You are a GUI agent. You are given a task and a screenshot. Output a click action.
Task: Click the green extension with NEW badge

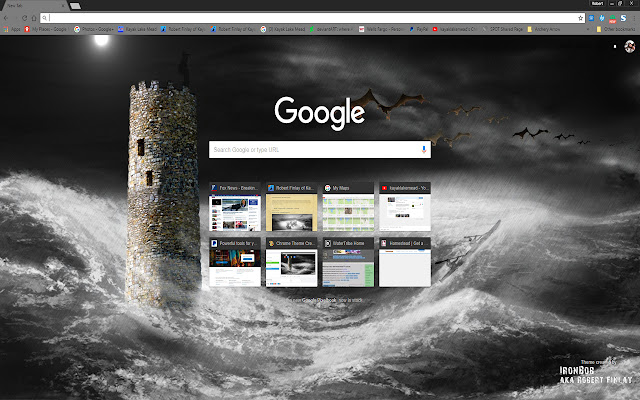pyautogui.click(x=612, y=18)
